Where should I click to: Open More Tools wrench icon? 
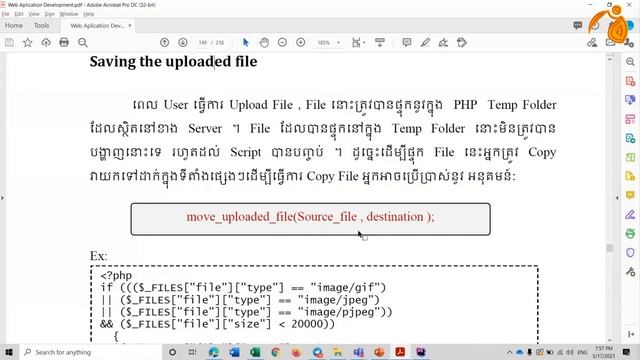click(630, 272)
